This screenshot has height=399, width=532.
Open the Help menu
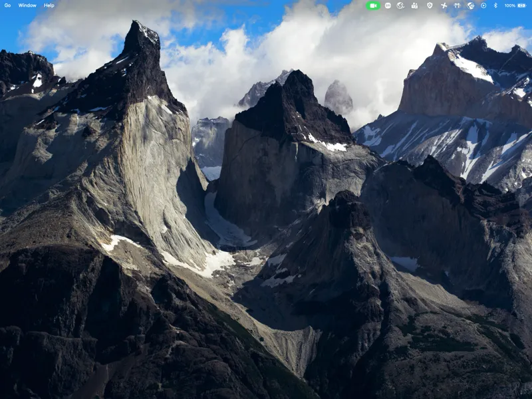49,5
